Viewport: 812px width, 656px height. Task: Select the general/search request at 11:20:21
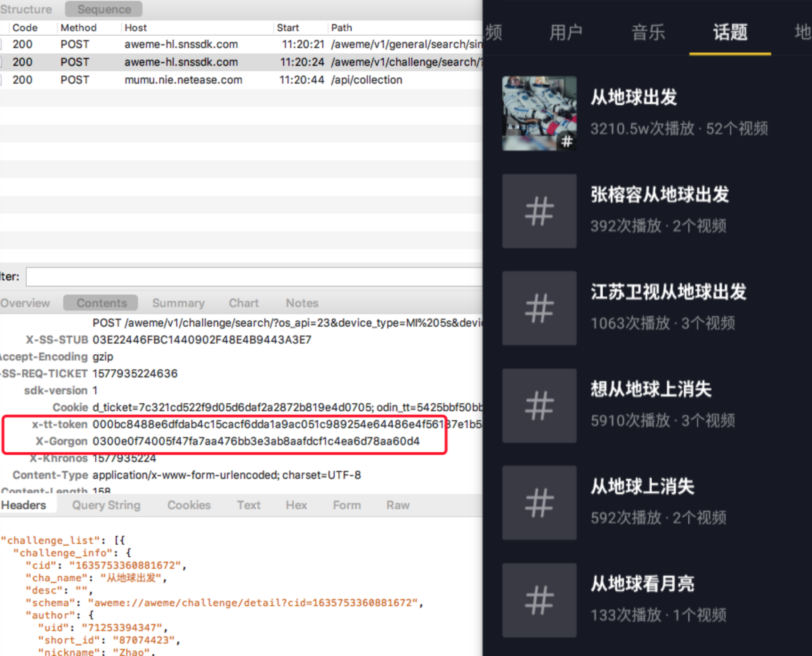pos(241,45)
